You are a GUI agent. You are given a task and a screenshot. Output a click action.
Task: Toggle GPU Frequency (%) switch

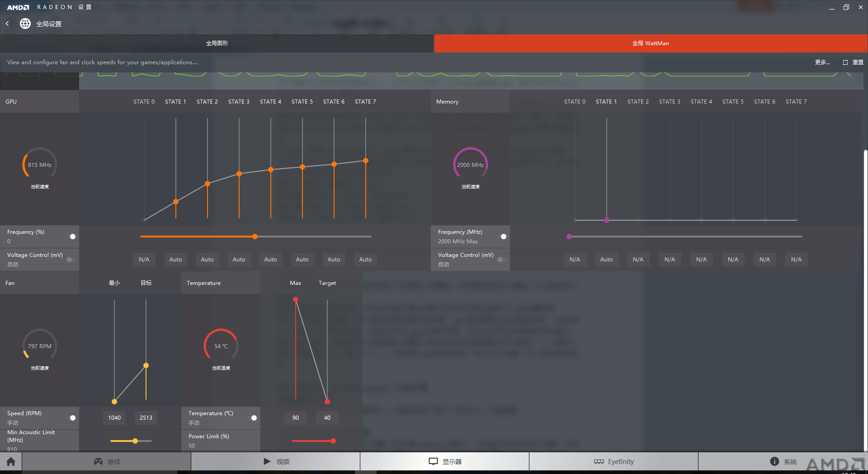click(x=71, y=237)
